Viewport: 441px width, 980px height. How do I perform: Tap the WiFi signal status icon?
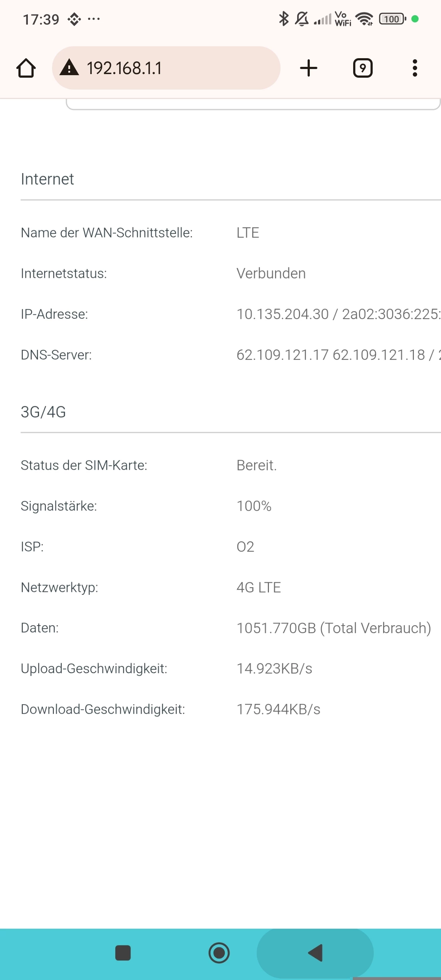point(364,19)
